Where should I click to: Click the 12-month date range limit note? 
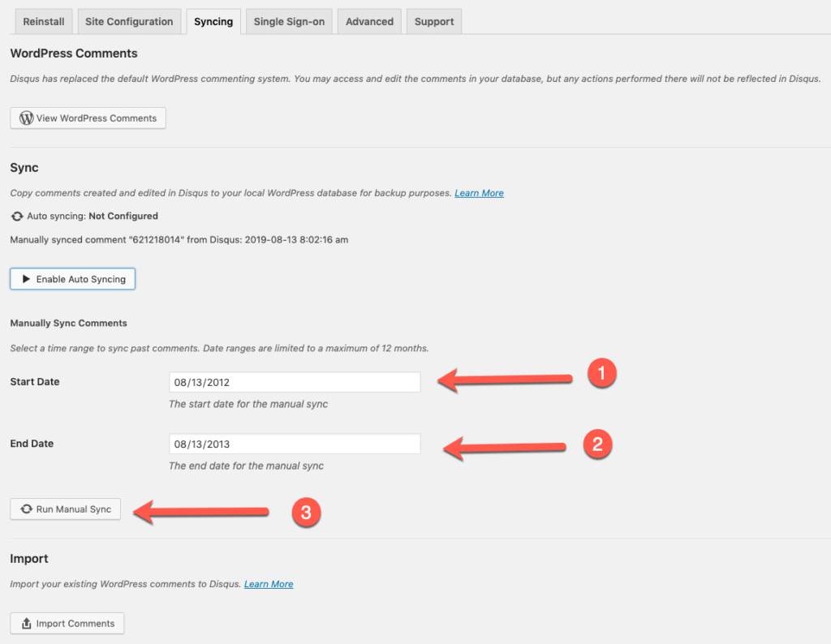[219, 349]
